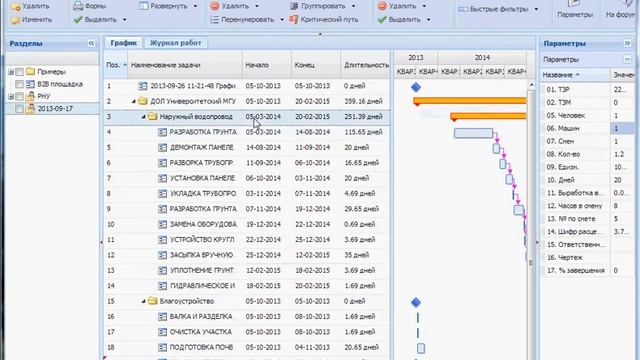Click the Перенумеровать toolbar button
The height and width of the screenshot is (360, 640).
pos(243,20)
